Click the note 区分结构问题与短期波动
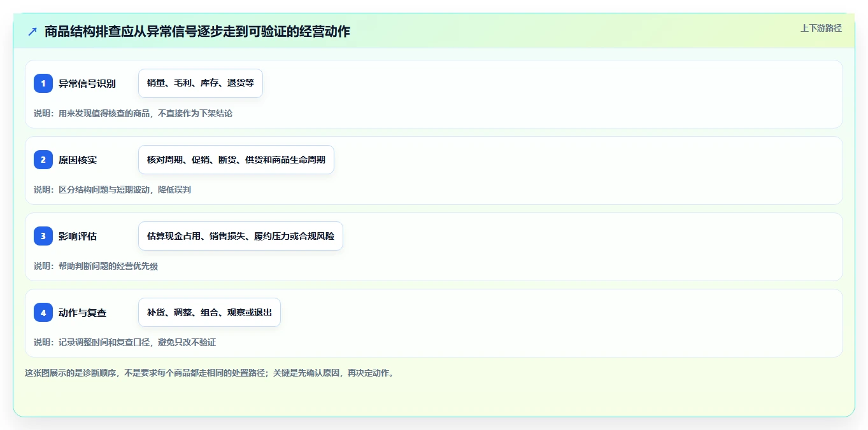The height and width of the screenshot is (430, 868). pyautogui.click(x=112, y=190)
